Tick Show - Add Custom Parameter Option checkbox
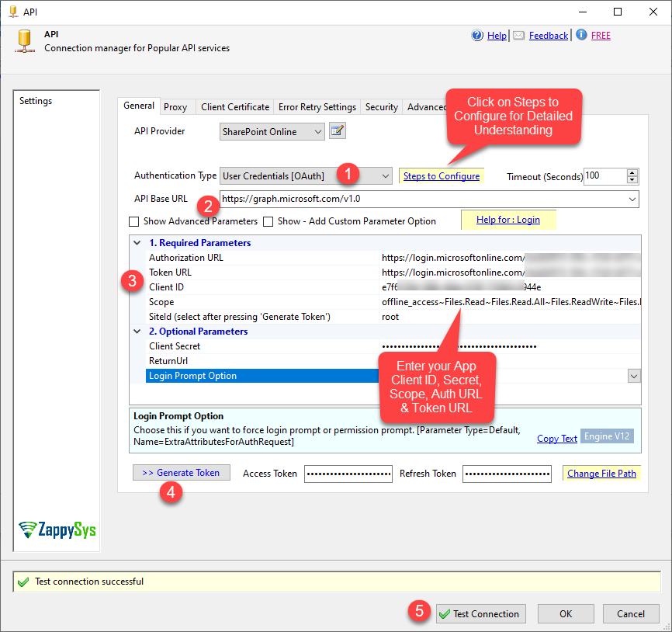The height and width of the screenshot is (632, 672). click(x=268, y=221)
